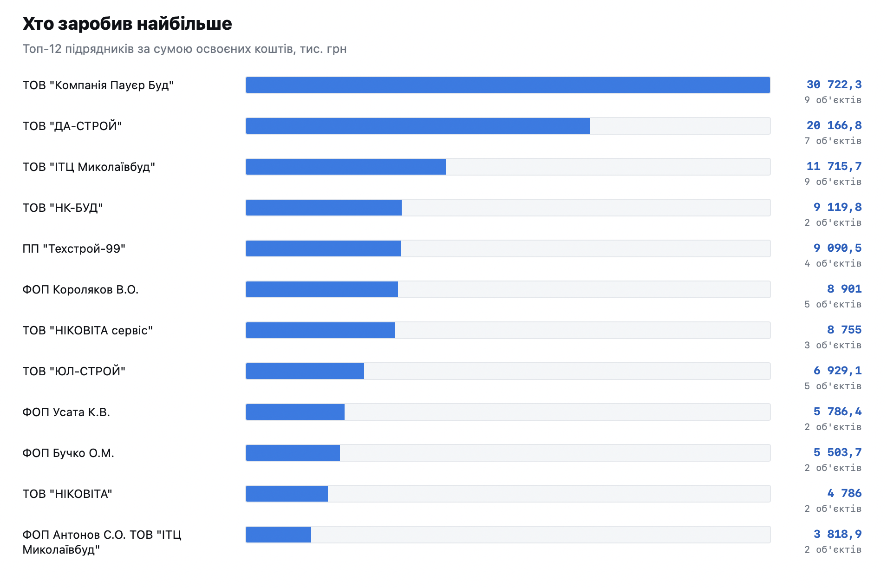Select the 20 166,8 amount
The image size is (887, 588).
click(834, 125)
